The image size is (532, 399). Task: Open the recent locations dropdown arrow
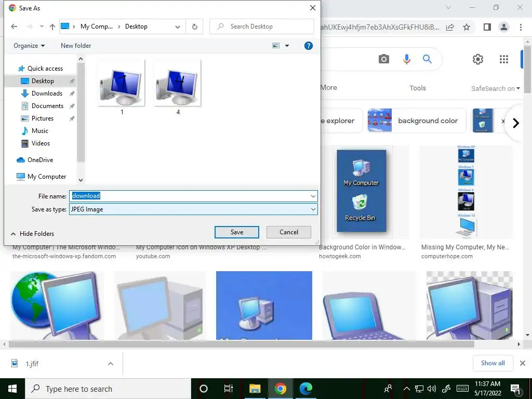[x=42, y=26]
